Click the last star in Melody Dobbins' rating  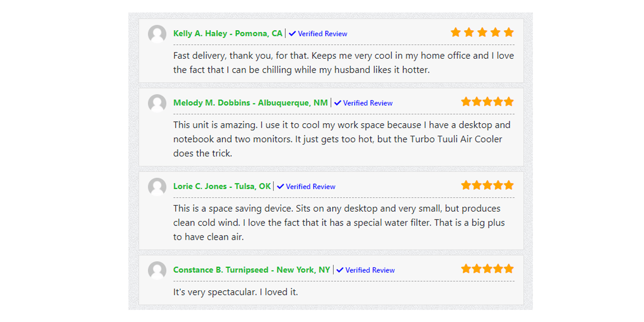click(509, 101)
